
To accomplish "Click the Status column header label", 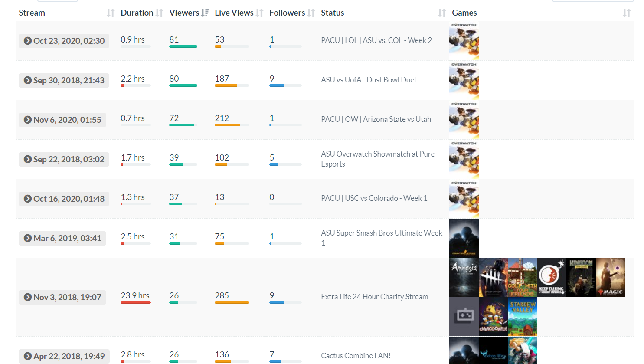I will coord(333,13).
